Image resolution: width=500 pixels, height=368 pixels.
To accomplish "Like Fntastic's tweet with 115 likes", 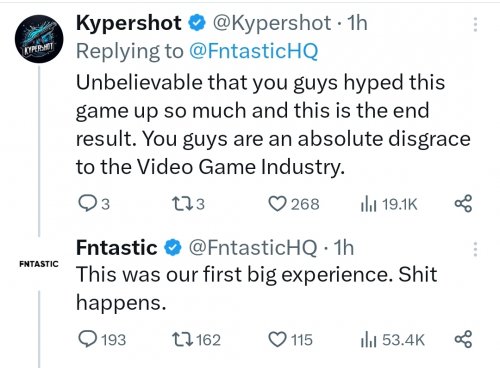I will click(x=277, y=339).
